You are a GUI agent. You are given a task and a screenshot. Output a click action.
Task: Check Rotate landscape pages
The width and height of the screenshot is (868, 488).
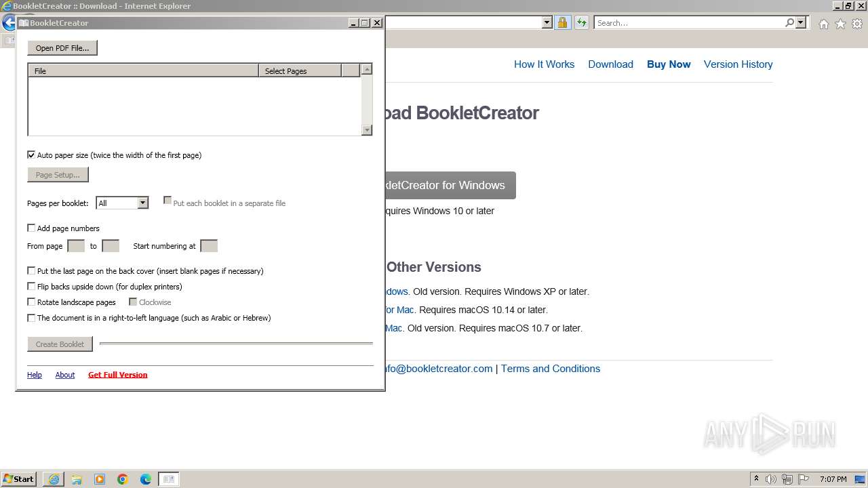click(x=31, y=302)
